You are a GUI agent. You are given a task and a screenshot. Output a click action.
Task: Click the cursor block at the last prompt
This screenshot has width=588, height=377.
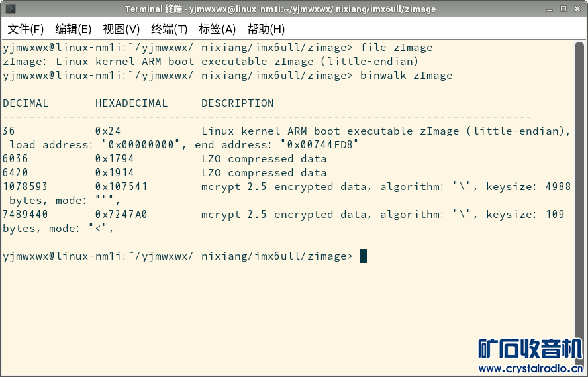(x=364, y=256)
